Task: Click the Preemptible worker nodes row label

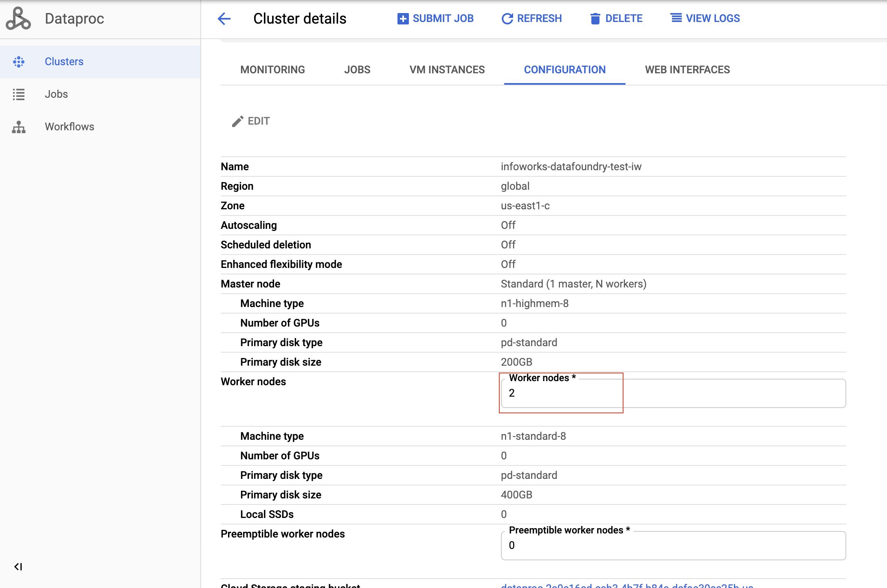Action: point(283,534)
